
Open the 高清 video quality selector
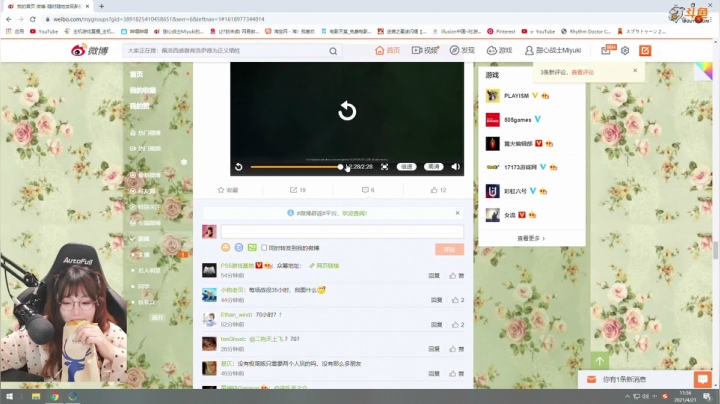433,167
